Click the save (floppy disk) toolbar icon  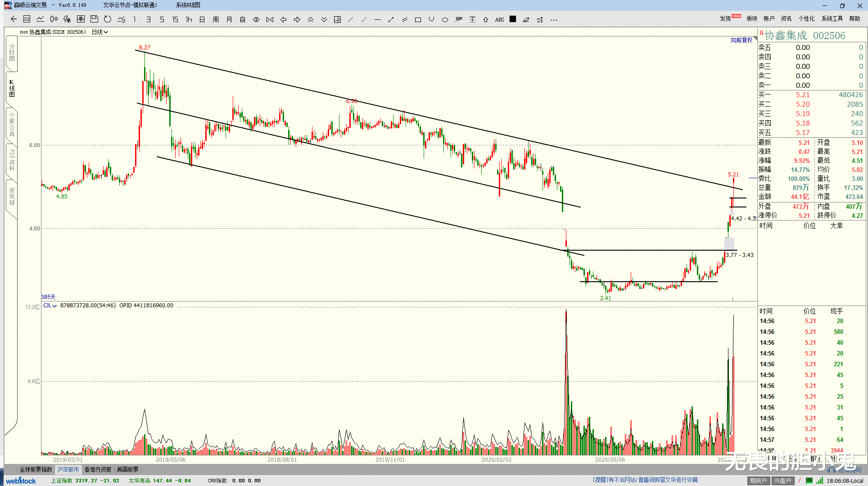pyautogui.click(x=94, y=19)
